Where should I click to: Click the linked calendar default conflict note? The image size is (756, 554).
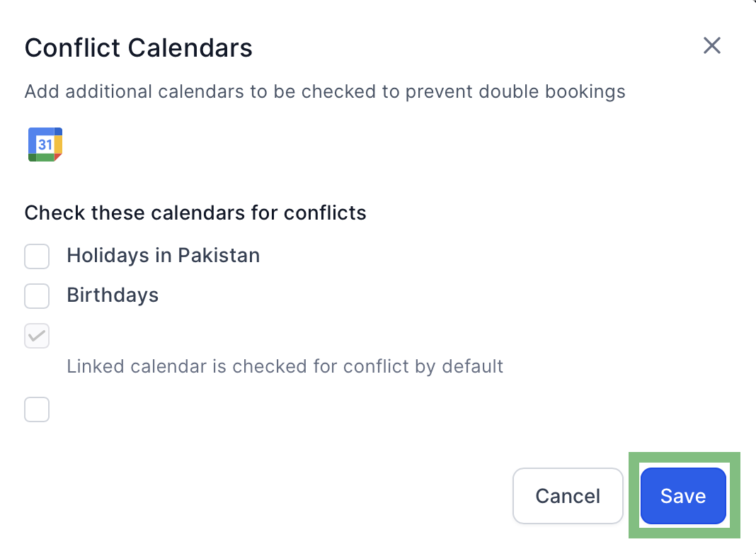[285, 366]
